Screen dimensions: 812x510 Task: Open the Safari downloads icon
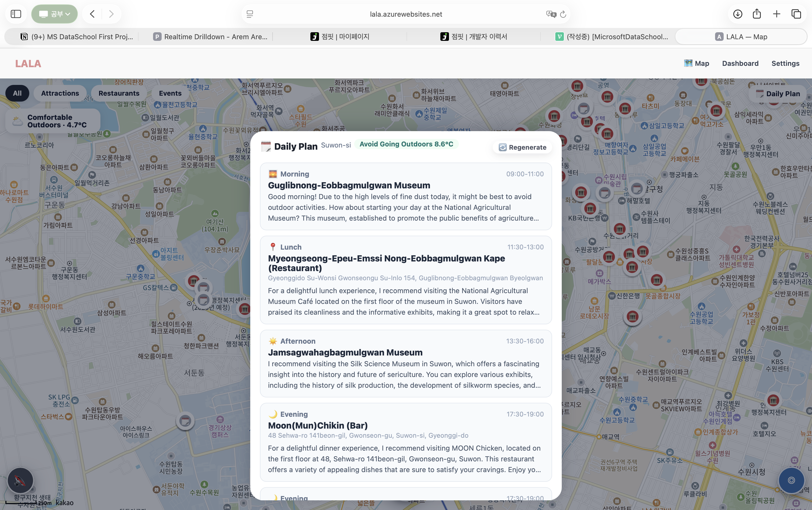[x=738, y=14]
